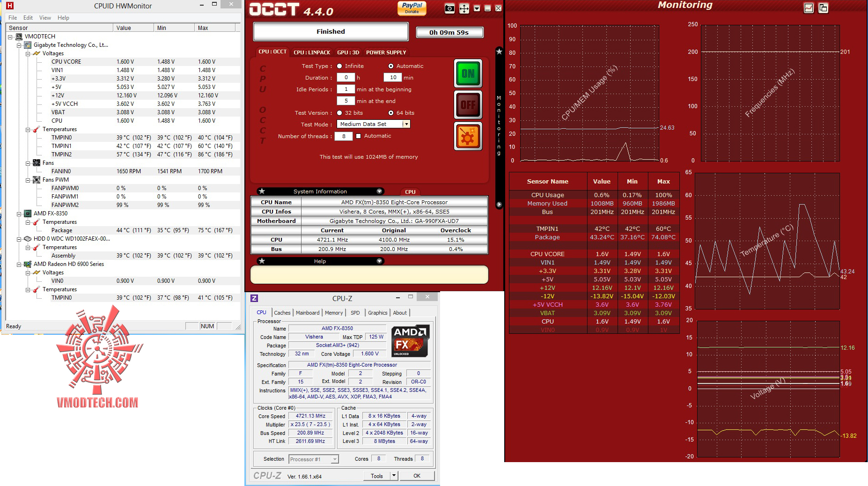Choose 32 bits test version
The image size is (868, 486).
pos(339,113)
